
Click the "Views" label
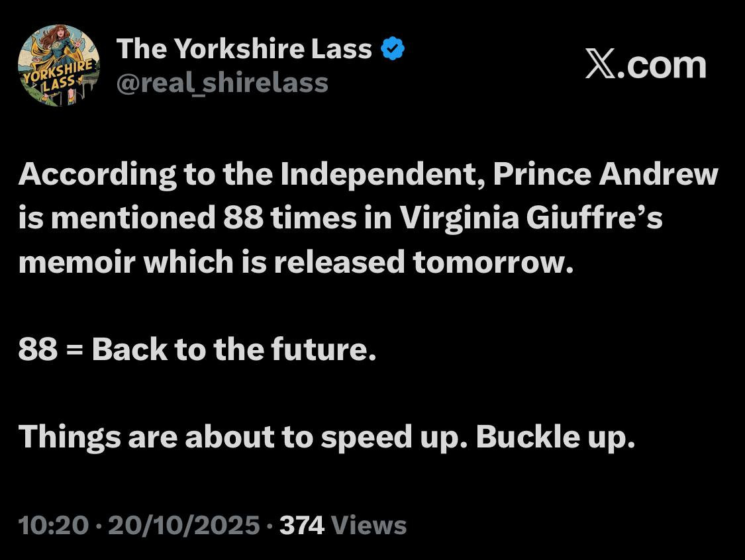(x=368, y=526)
